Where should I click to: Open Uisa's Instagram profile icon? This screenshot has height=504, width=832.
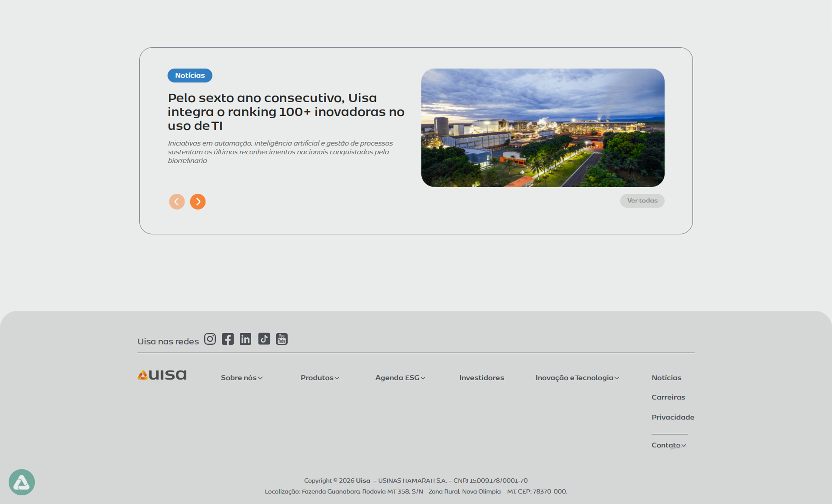[210, 339]
